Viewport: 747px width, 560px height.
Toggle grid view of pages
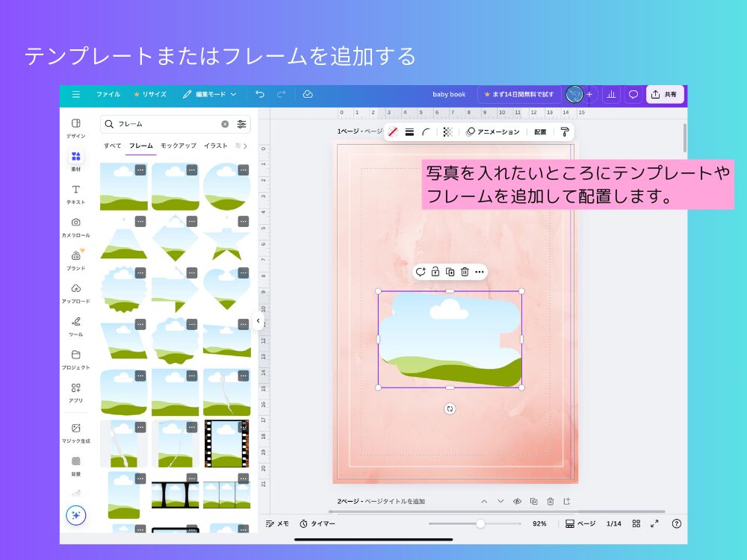[x=637, y=523]
